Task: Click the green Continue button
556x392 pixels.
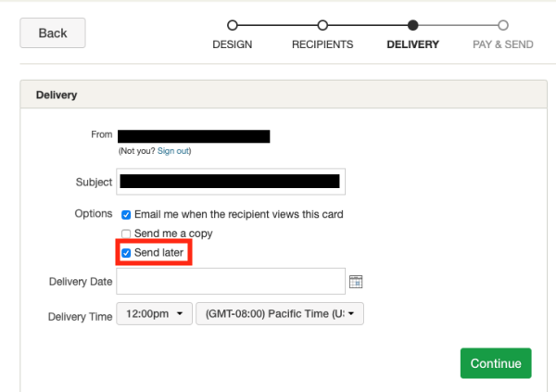Action: point(496,363)
